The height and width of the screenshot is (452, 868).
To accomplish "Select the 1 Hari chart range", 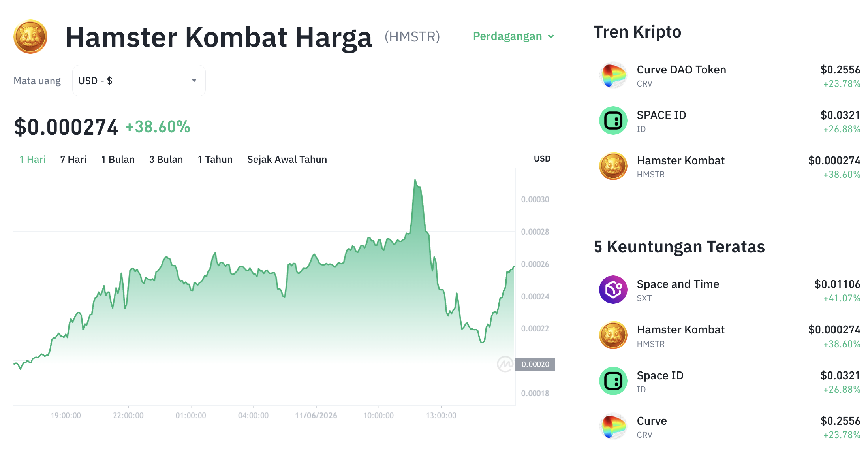I will (32, 159).
